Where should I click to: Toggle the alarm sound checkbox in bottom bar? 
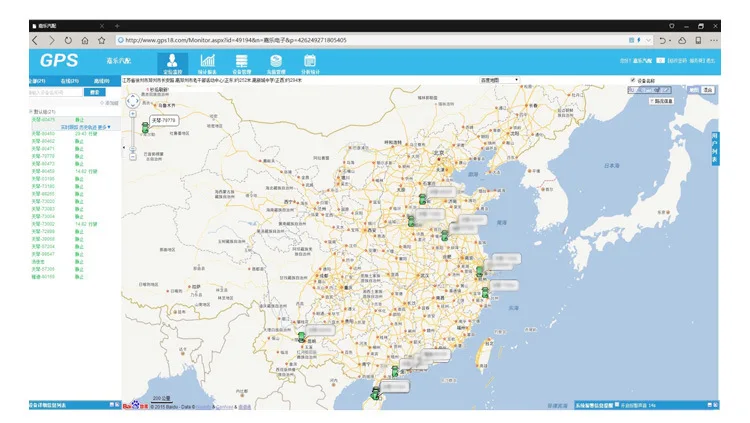[x=617, y=405]
